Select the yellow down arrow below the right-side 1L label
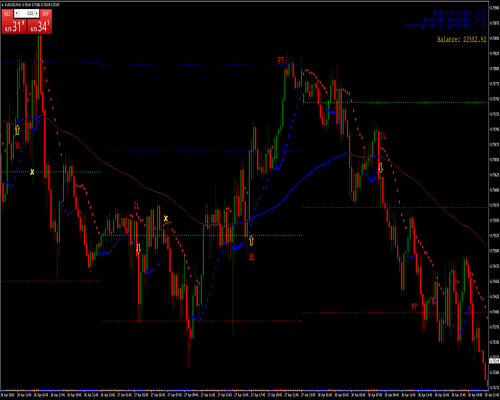Image resolution: width=500 pixels, height=400 pixels. [380, 168]
